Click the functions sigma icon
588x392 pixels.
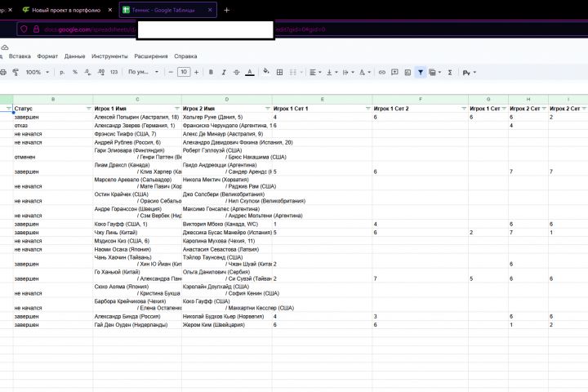click(450, 73)
